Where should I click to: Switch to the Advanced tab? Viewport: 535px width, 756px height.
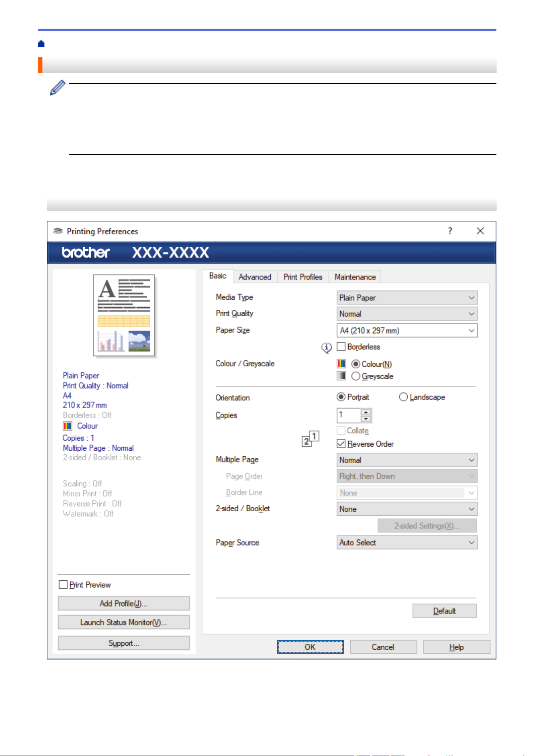tap(255, 277)
